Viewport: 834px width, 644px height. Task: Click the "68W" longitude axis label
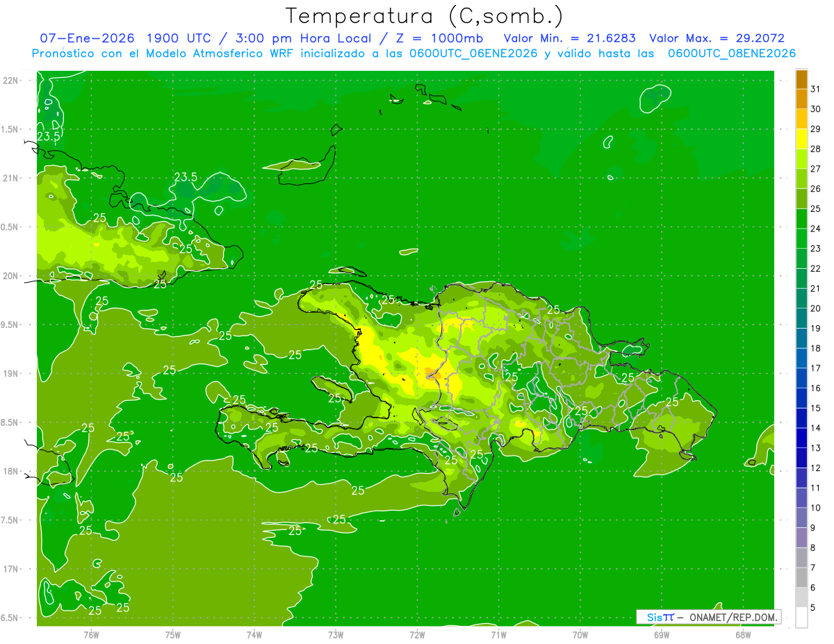coord(743,635)
